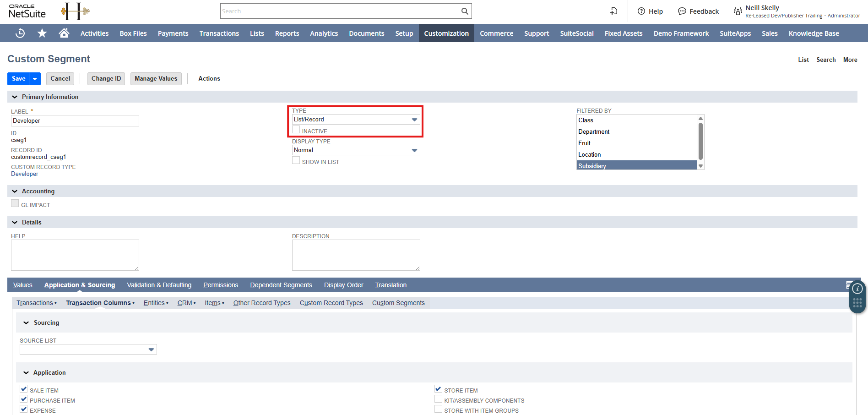
Task: Open the Type dropdown showing List/Record
Action: [356, 120]
